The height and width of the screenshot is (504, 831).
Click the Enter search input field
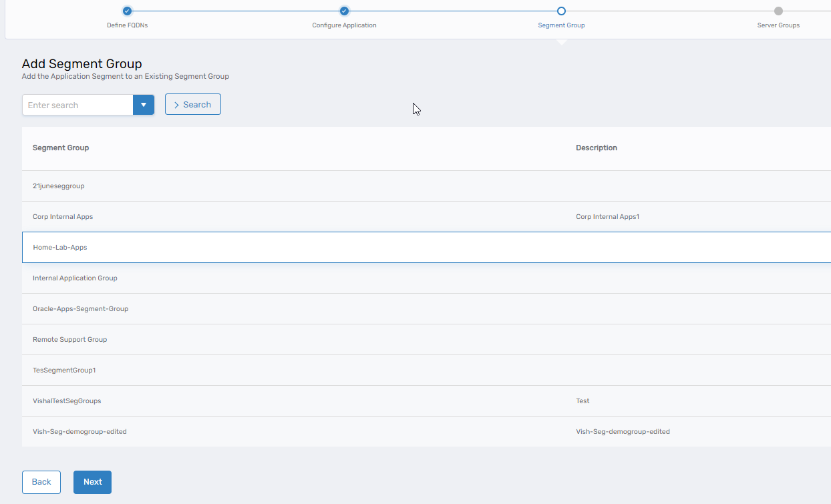tap(77, 105)
